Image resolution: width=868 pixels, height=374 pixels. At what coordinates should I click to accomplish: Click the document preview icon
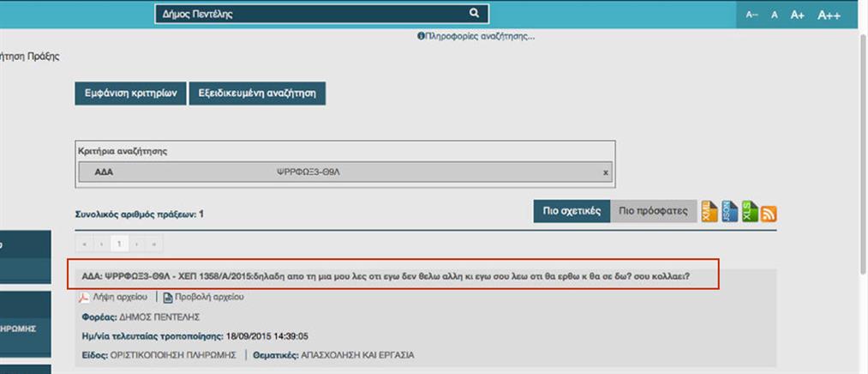point(168,298)
